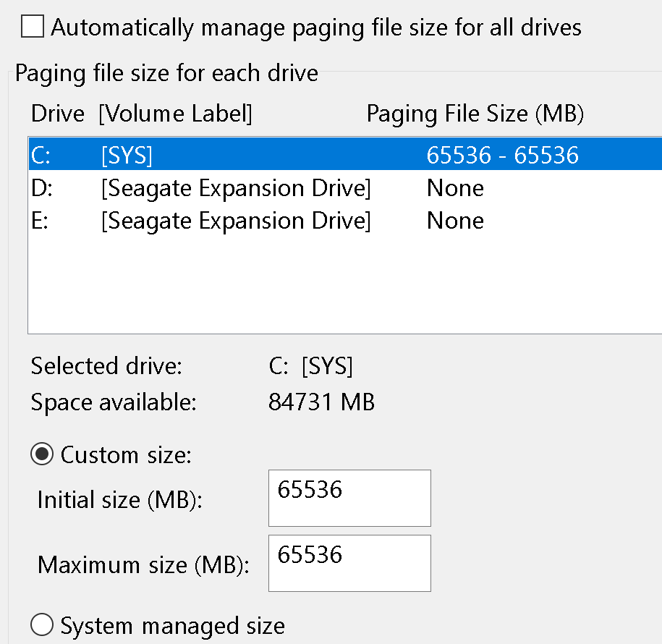The width and height of the screenshot is (662, 644).
Task: Click the "Paging file size for each drive" heading
Action: (166, 73)
